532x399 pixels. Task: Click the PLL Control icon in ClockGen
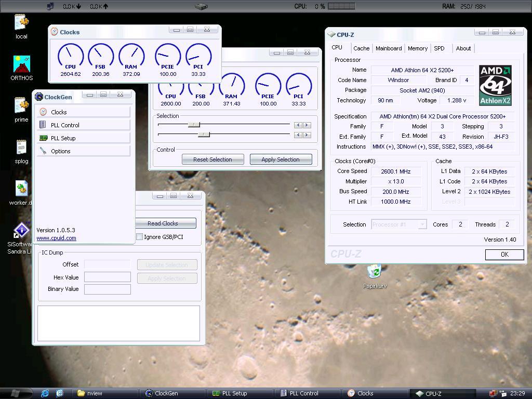point(43,125)
